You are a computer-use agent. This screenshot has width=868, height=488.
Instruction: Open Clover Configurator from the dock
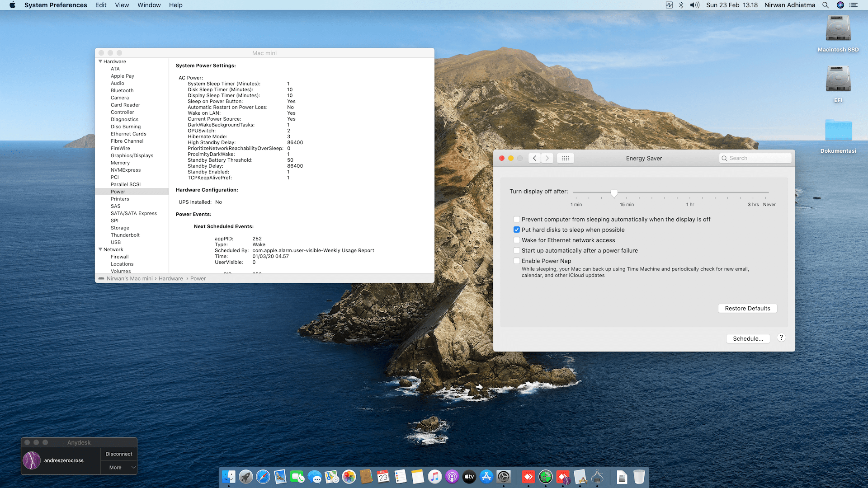click(546, 477)
